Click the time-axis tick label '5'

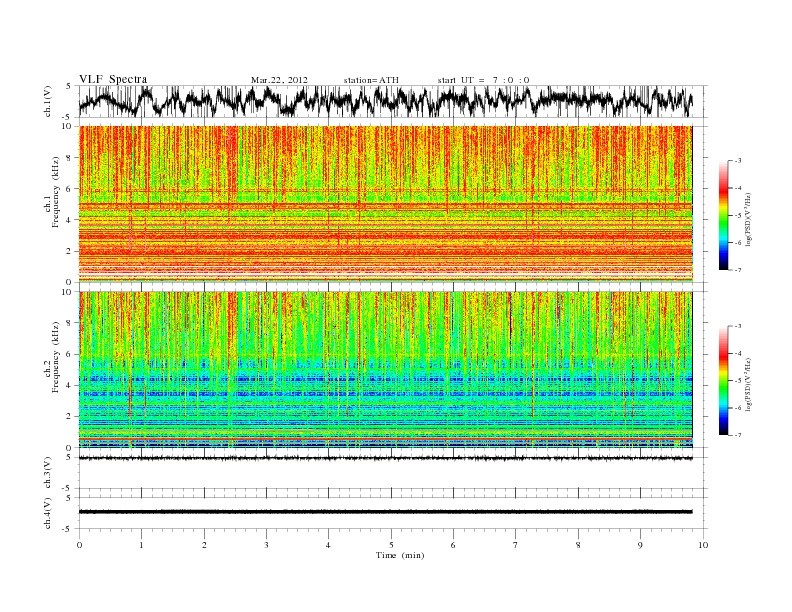(391, 545)
